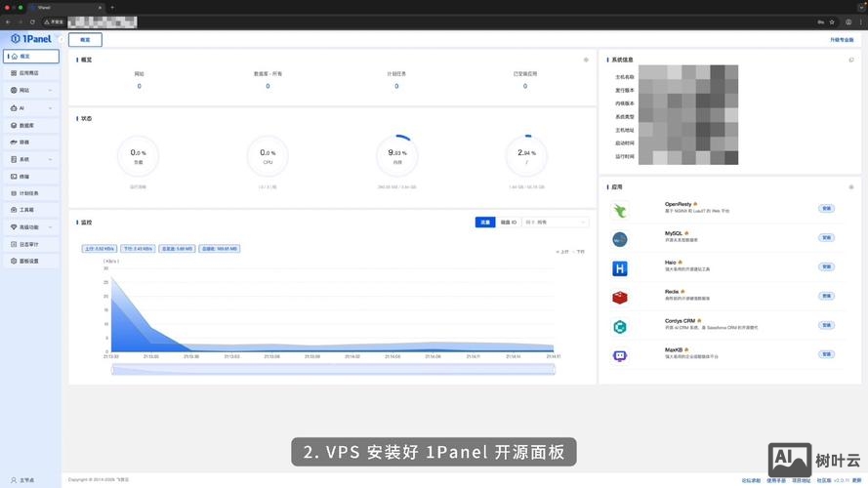Click the disk usage gauge at 2.94%
Screen dimensions: 868x488
(526, 156)
